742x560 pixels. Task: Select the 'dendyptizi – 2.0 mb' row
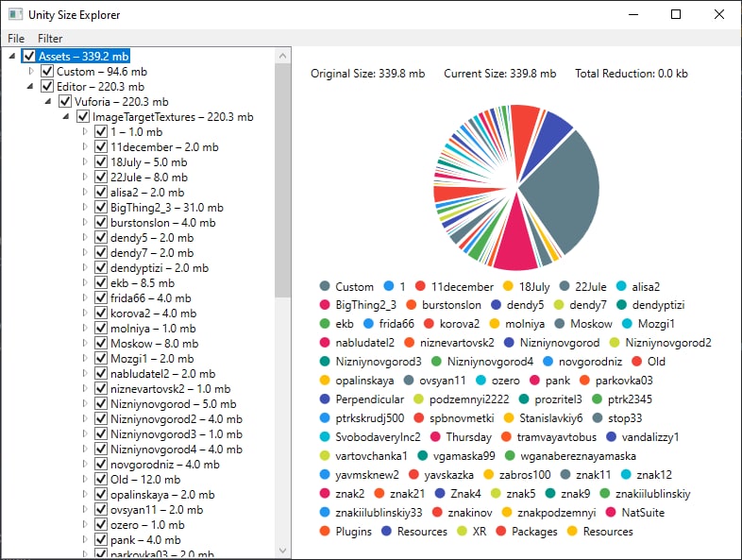point(159,268)
